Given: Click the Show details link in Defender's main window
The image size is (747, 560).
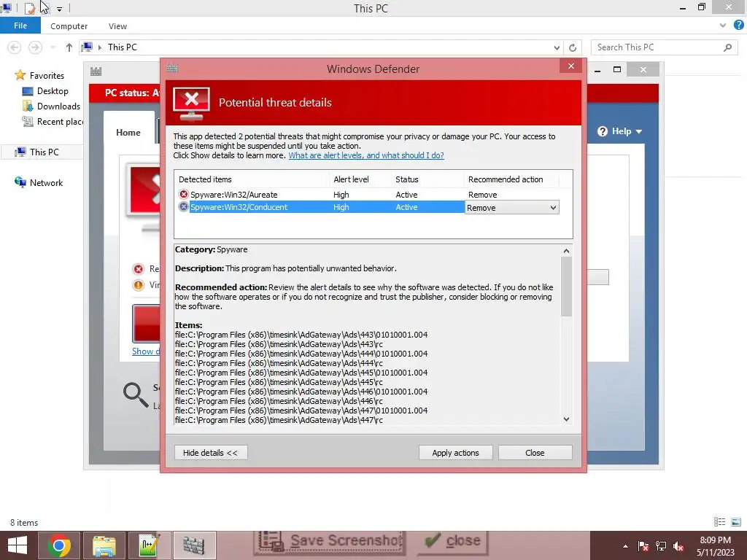Looking at the screenshot, I should pos(146,351).
